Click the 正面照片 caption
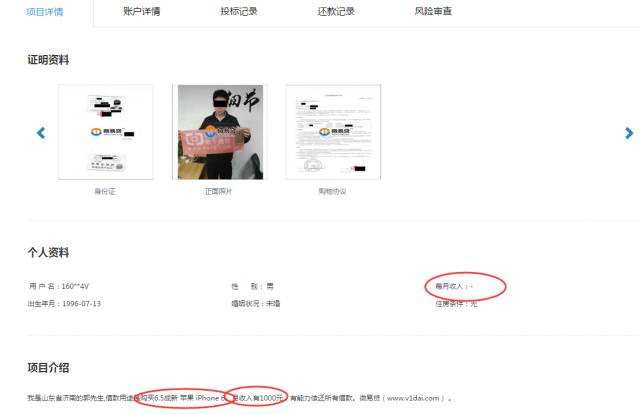Viewport: 640px width, 415px height. [x=218, y=191]
